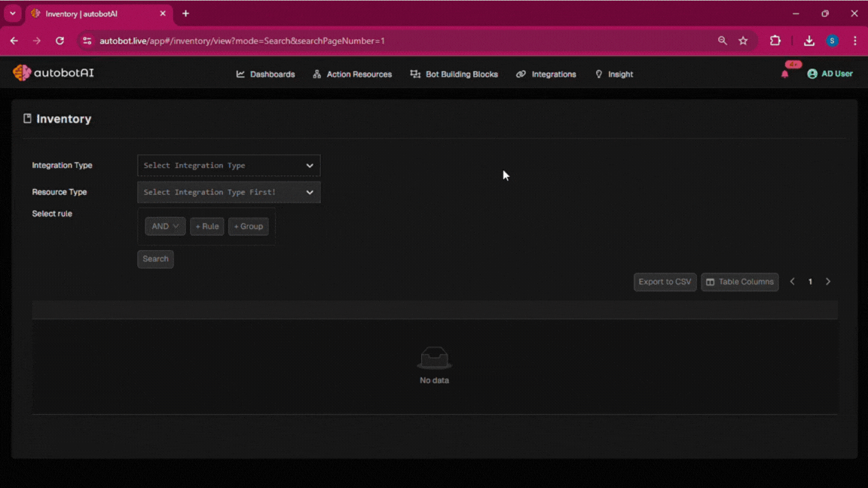868x488 pixels.
Task: Open the browser extensions icon
Action: coord(775,41)
